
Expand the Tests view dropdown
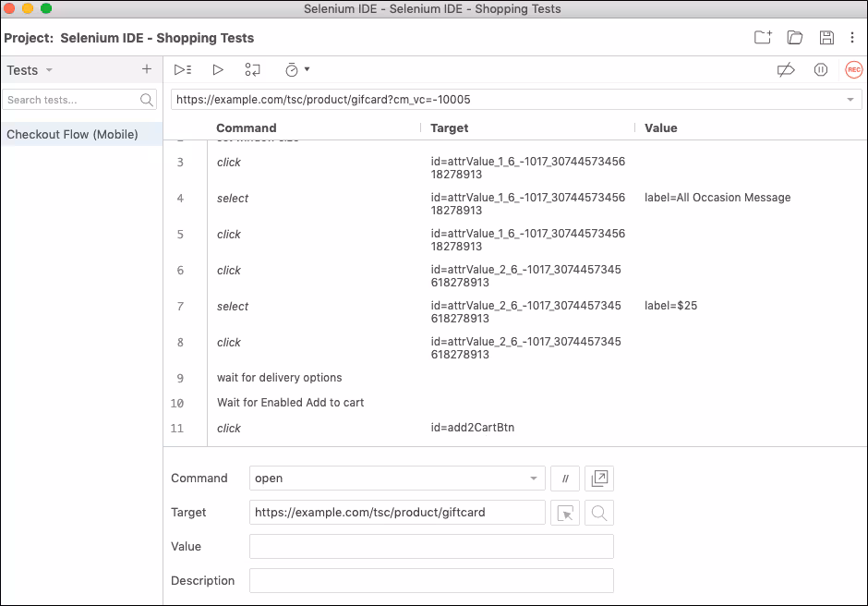[49, 71]
